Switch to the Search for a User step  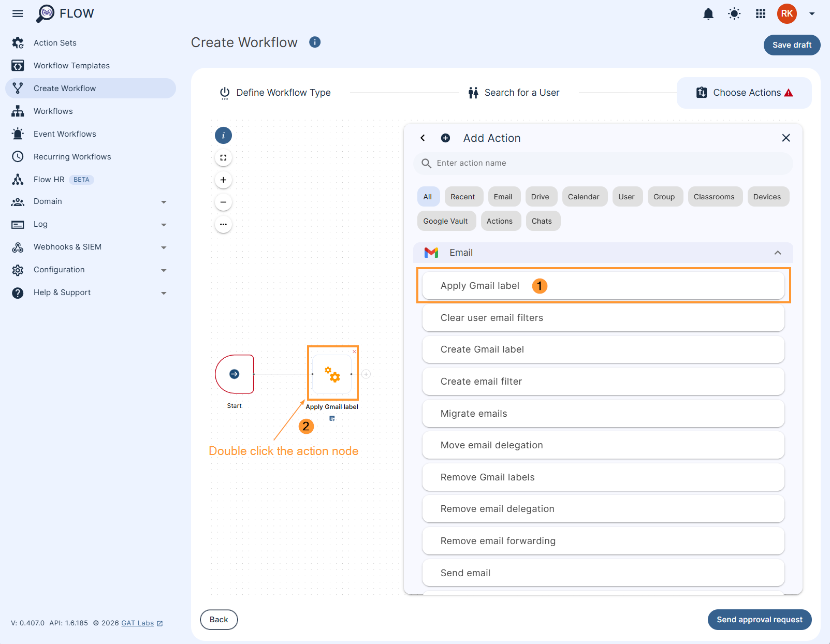pyautogui.click(x=513, y=92)
